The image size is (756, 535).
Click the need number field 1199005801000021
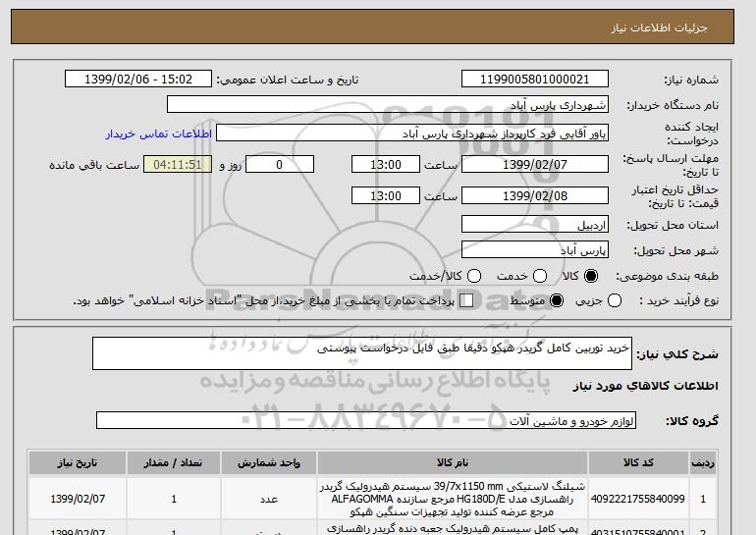point(535,80)
